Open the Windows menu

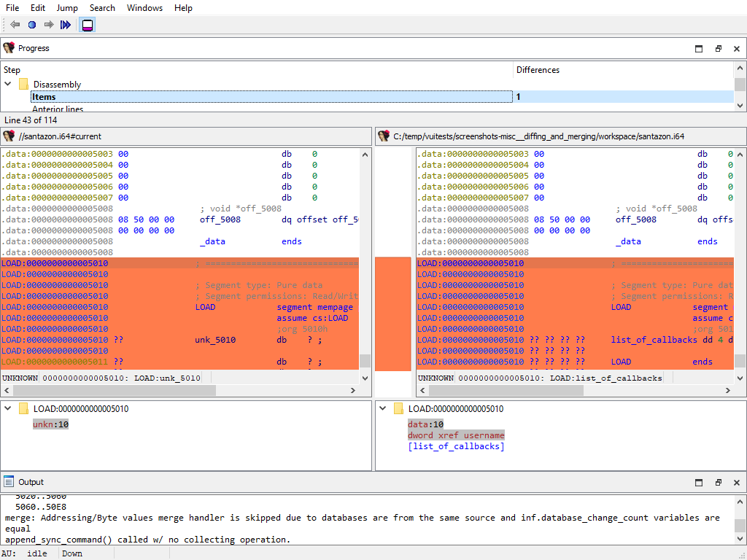144,8
